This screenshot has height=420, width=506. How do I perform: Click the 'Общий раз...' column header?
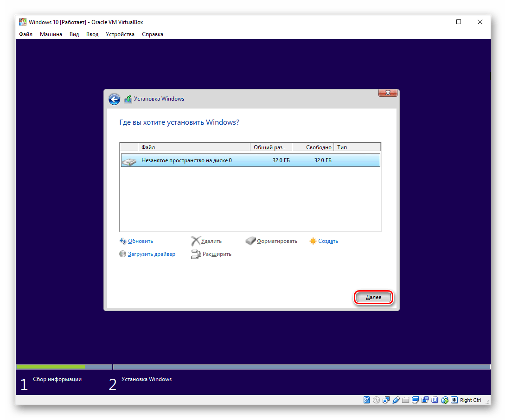[x=271, y=147]
